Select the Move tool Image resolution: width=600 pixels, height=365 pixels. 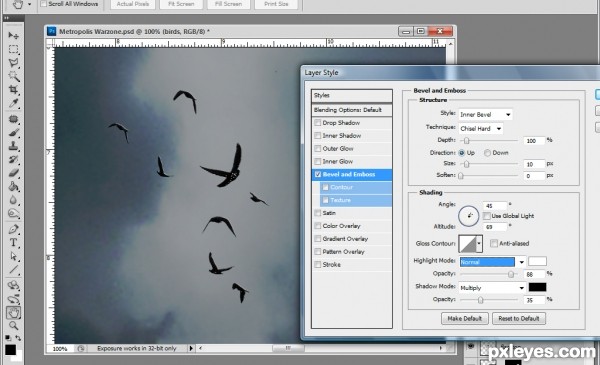13,36
